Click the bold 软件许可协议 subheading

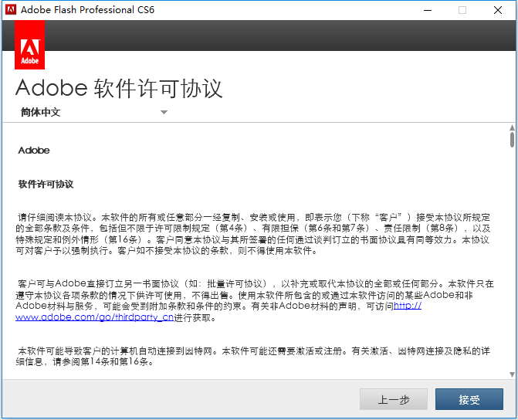coord(46,185)
